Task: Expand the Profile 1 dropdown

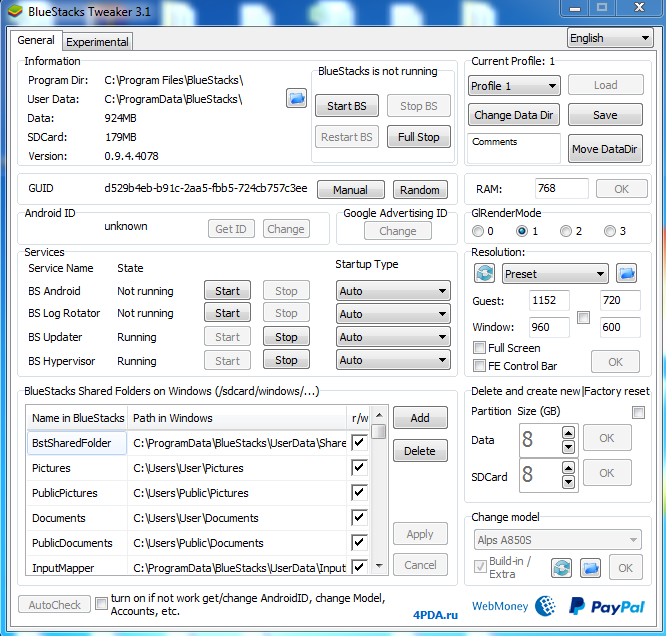Action: (513, 86)
